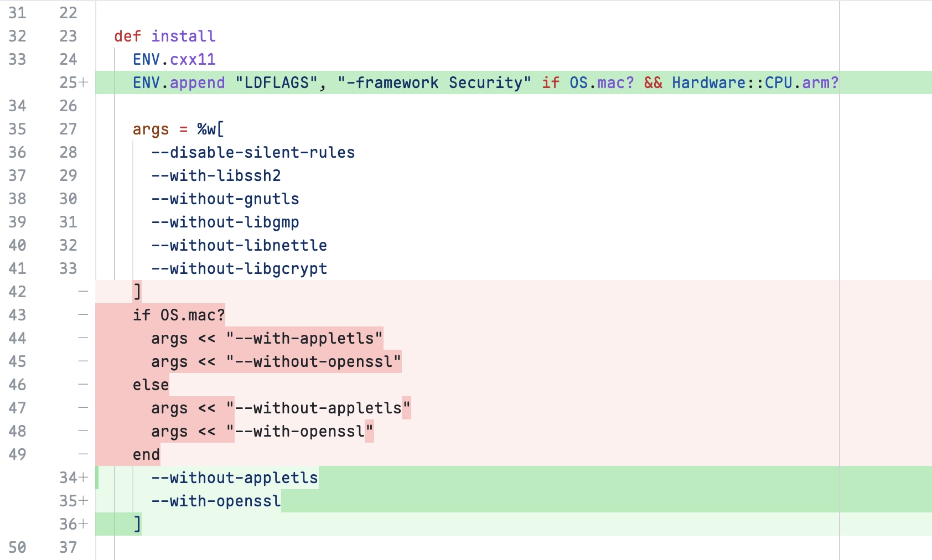Click the plus marker beside new line 36

tap(83, 524)
